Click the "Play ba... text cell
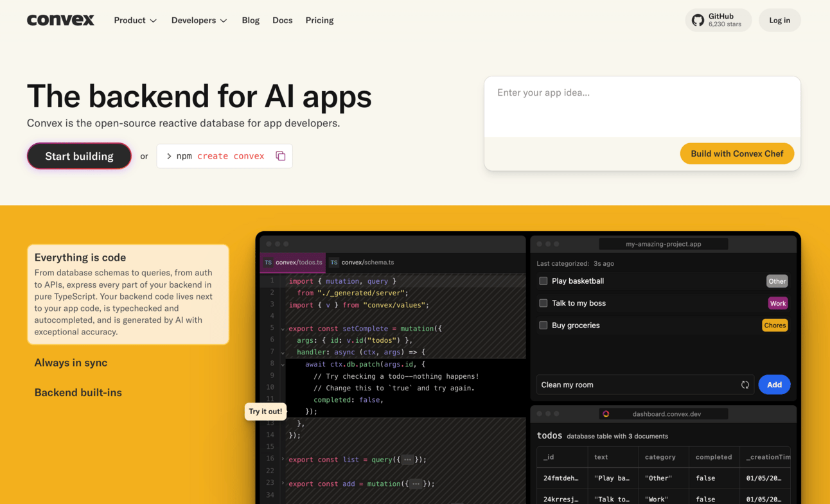 613,478
